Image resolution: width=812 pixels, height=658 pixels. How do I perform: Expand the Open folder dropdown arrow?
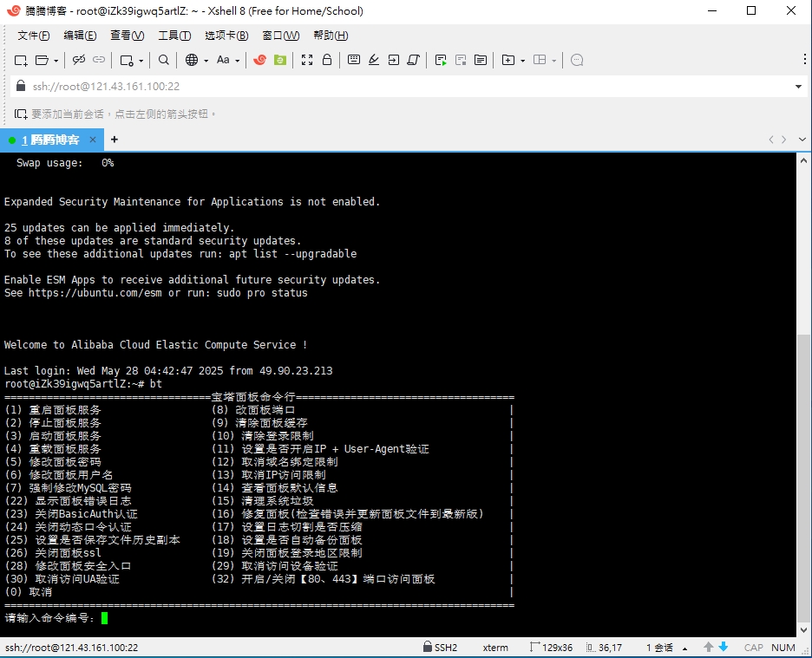[56, 61]
